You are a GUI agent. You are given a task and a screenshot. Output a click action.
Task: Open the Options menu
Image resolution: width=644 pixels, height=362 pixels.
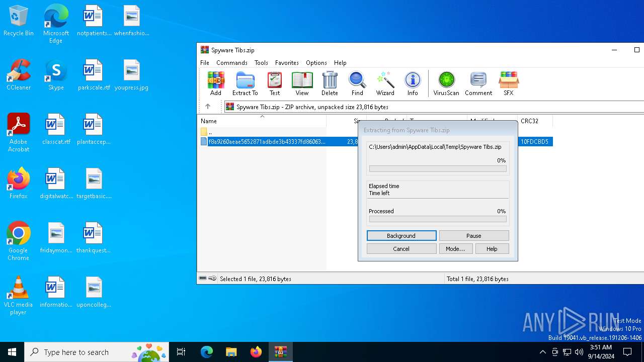click(x=316, y=63)
